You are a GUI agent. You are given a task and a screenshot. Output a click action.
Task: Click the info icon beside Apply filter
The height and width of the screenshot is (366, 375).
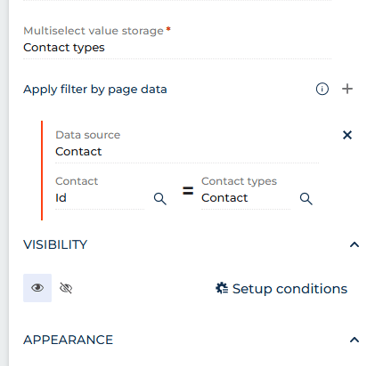click(322, 89)
